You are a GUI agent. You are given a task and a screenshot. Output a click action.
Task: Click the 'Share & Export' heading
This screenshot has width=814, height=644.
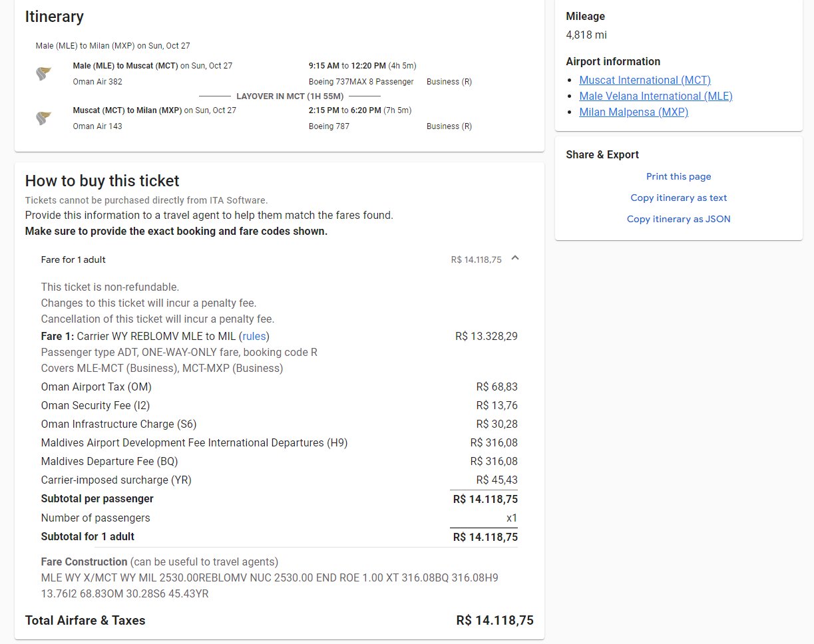pos(602,155)
